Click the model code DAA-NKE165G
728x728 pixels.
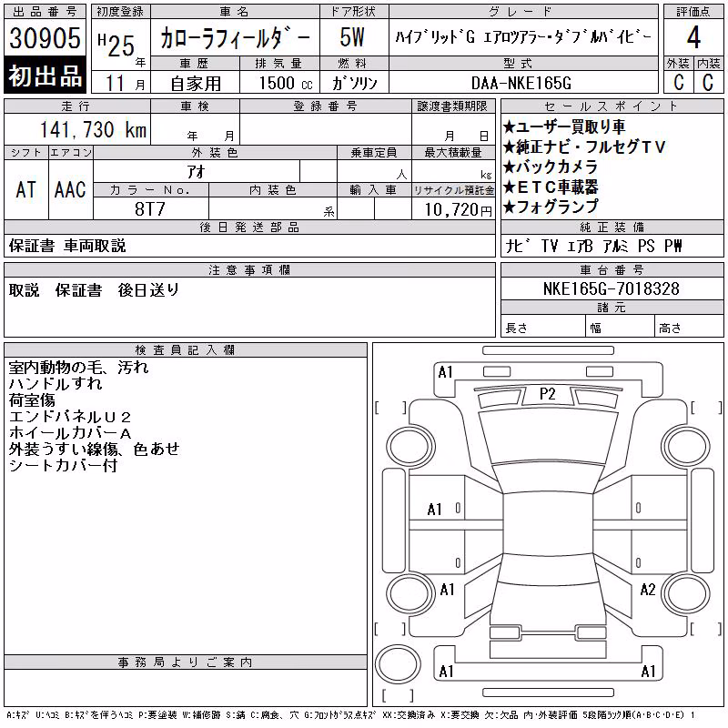pos(521,83)
